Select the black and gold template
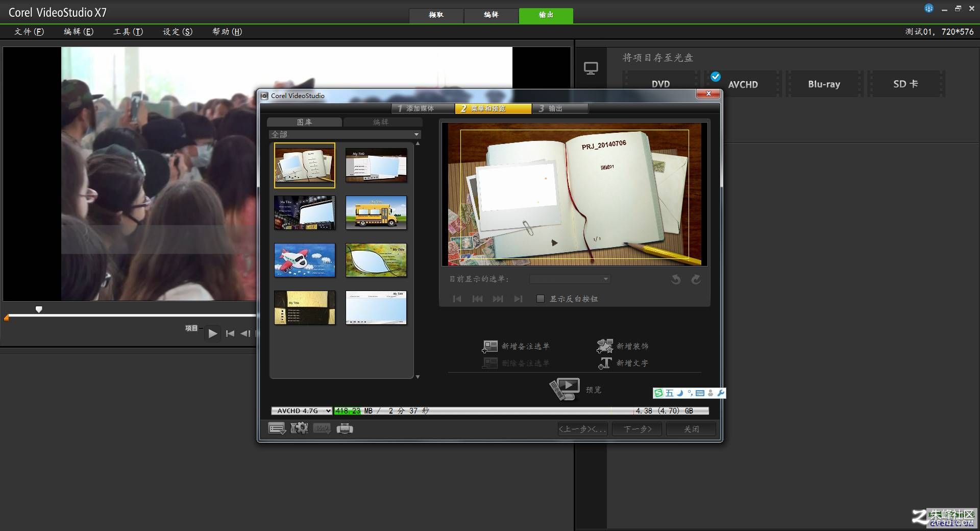Screen dimensions: 980x531 tap(305, 307)
